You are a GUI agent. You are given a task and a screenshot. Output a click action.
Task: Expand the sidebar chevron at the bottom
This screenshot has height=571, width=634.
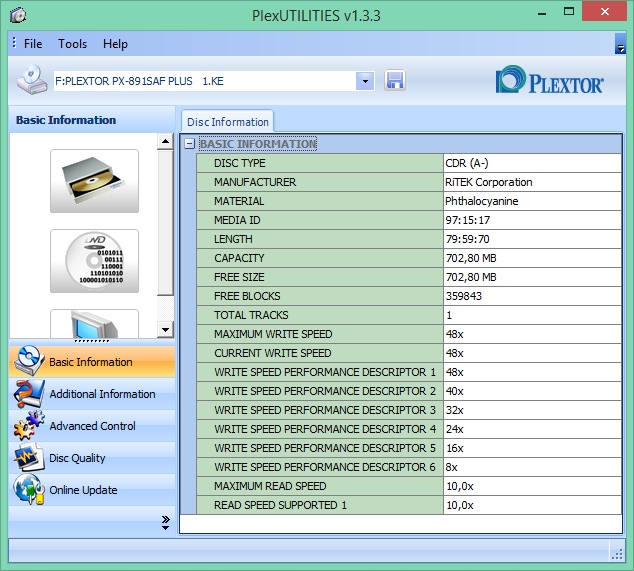165,521
